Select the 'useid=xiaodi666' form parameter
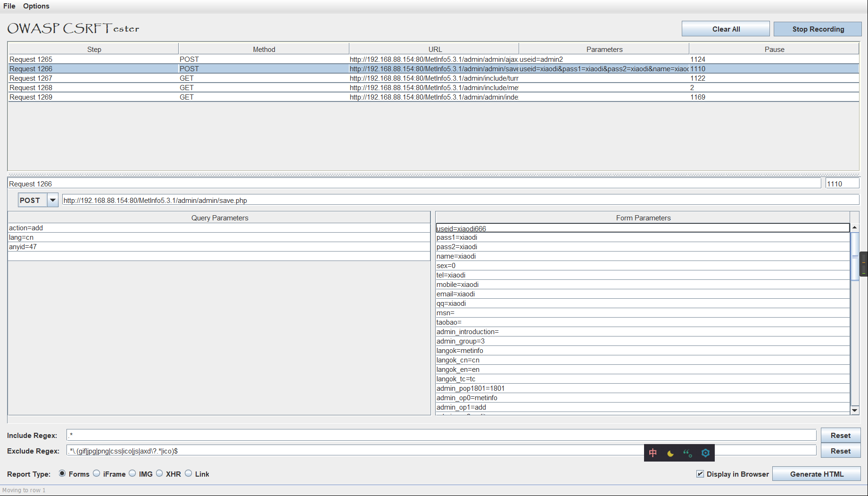 pyautogui.click(x=643, y=228)
